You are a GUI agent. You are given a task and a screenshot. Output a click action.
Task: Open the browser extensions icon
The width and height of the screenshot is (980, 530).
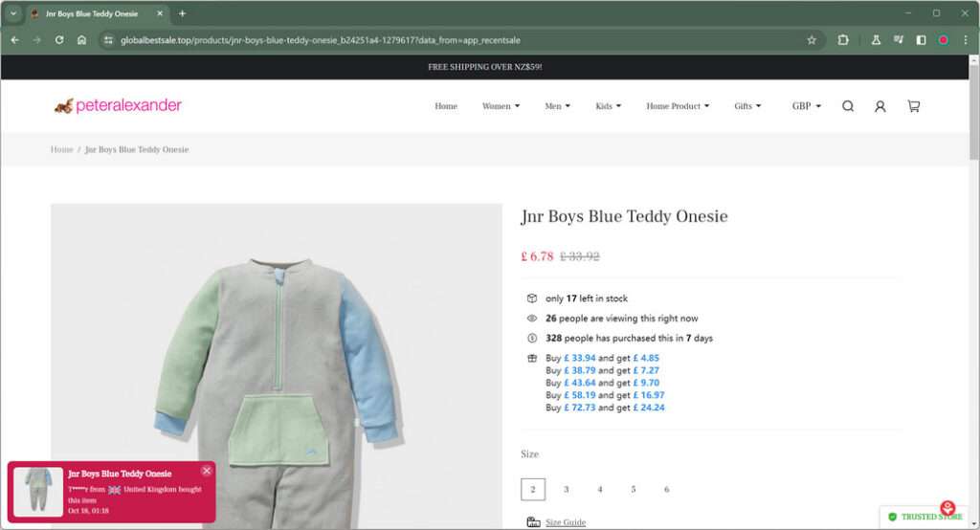[x=843, y=40]
